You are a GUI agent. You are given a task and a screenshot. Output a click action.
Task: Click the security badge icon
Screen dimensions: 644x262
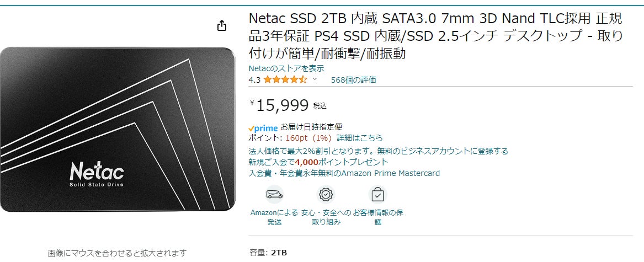326,194
